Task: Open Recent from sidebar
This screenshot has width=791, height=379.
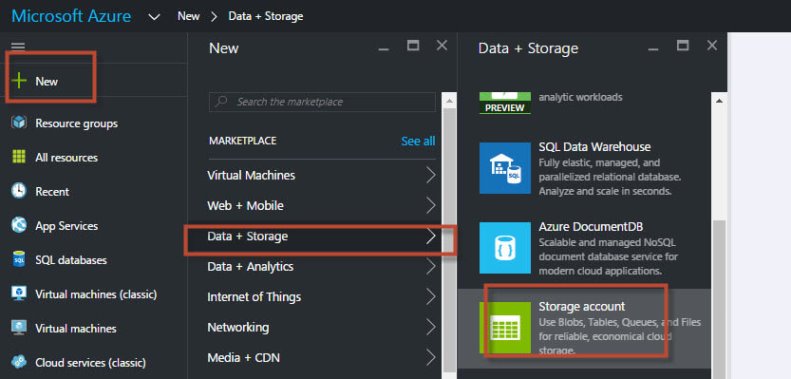Action: (x=52, y=191)
